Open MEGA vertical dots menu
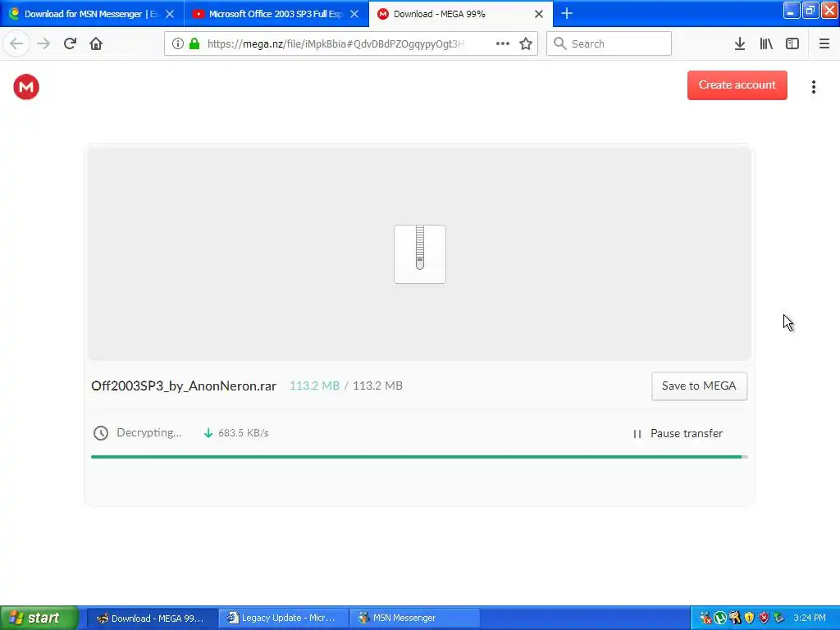 coord(813,87)
